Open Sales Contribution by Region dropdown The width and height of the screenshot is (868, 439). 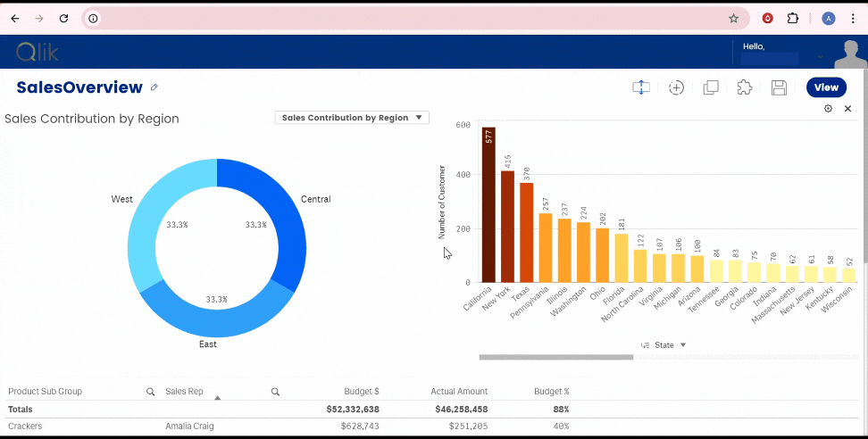tap(352, 118)
